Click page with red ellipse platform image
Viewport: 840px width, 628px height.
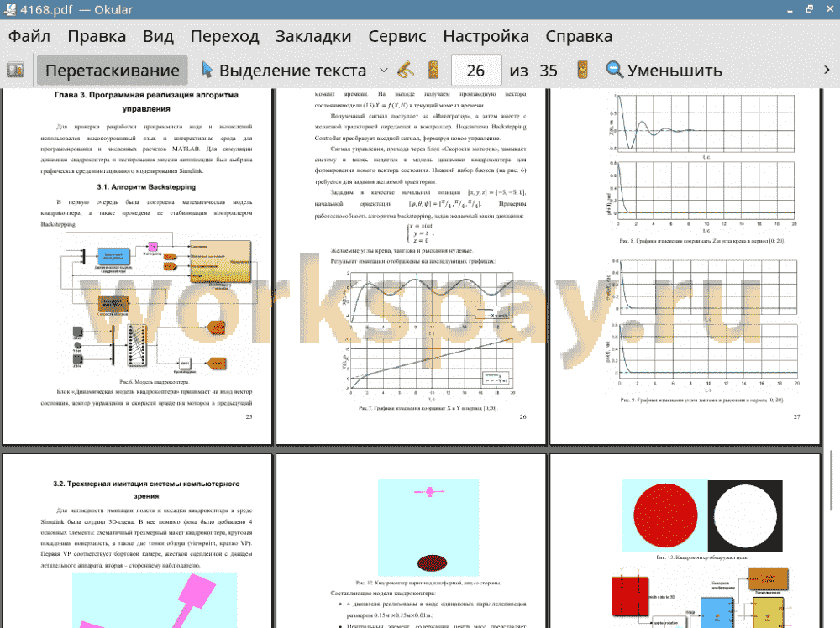(x=411, y=542)
